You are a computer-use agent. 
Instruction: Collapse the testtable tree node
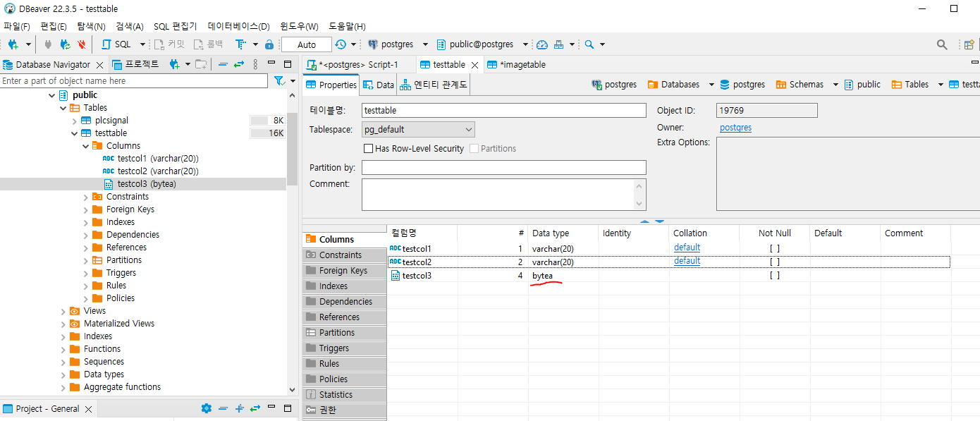74,133
